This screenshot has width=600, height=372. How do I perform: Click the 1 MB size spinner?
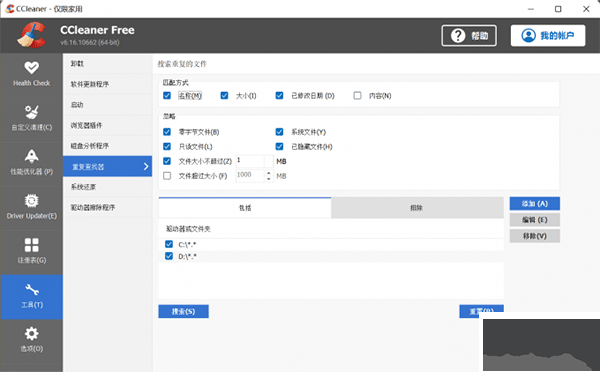tap(269, 161)
